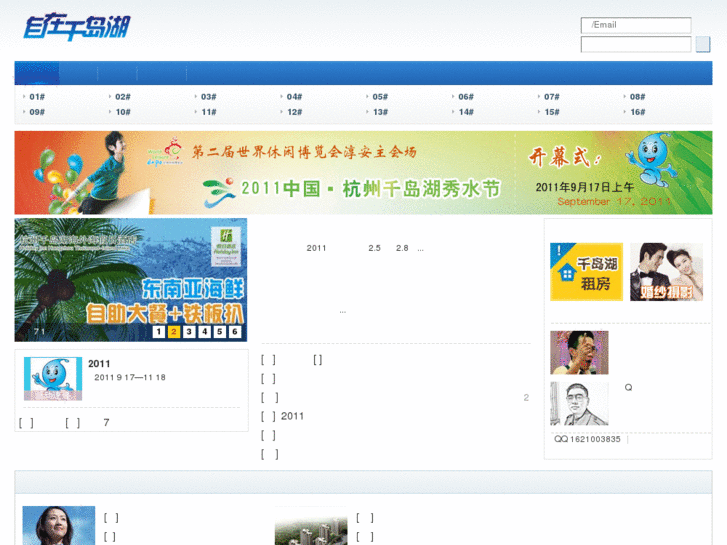This screenshot has height=545, width=727.
Task: Show slide 6 in the slideshow
Action: 235,332
